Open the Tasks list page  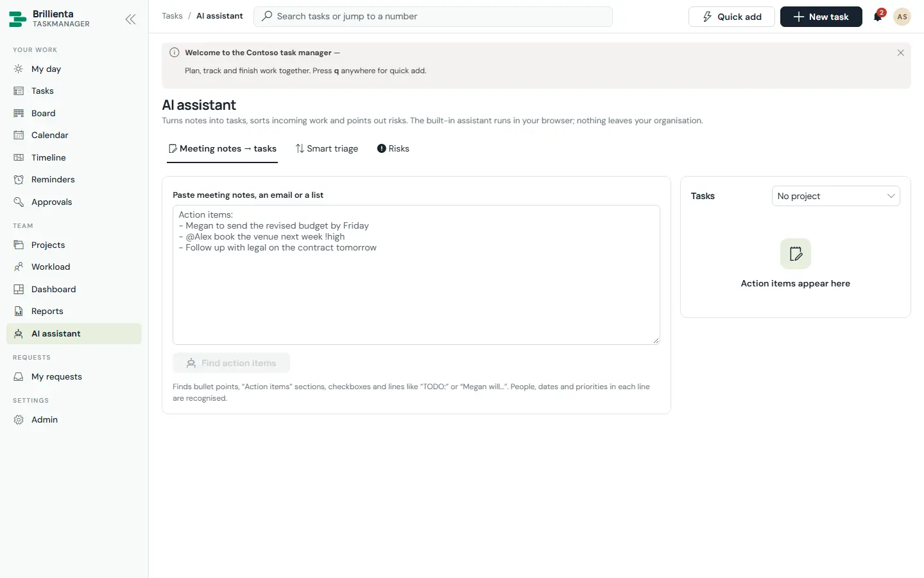74,91
